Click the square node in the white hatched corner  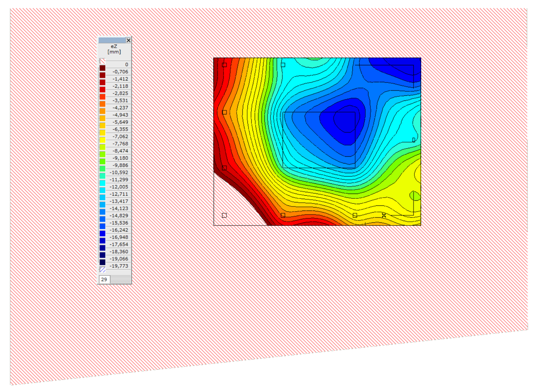point(224,216)
